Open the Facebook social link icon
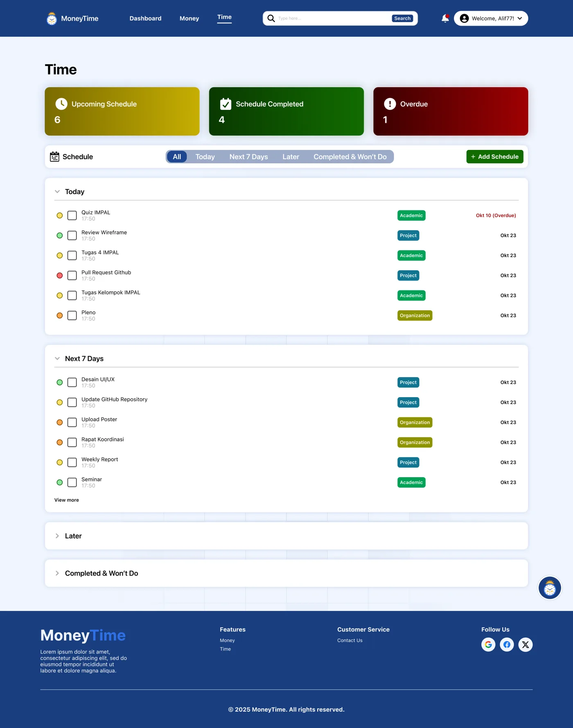Screen dimensions: 573x728 click(507, 645)
